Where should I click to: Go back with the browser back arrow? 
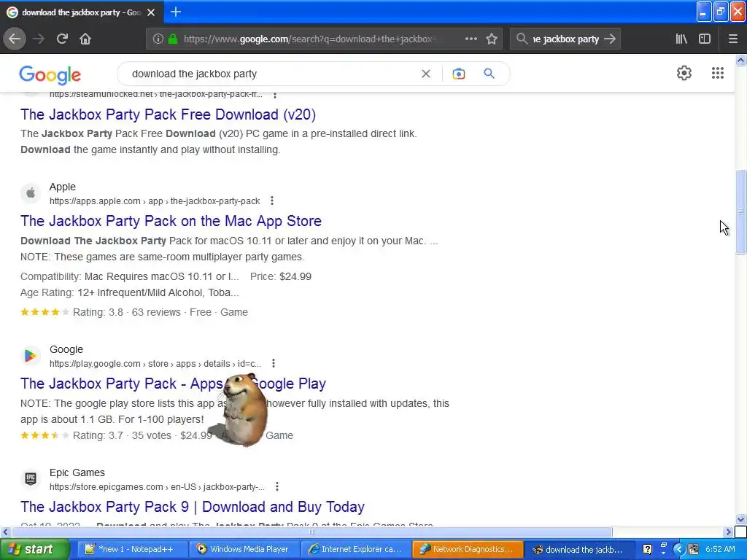[15, 39]
